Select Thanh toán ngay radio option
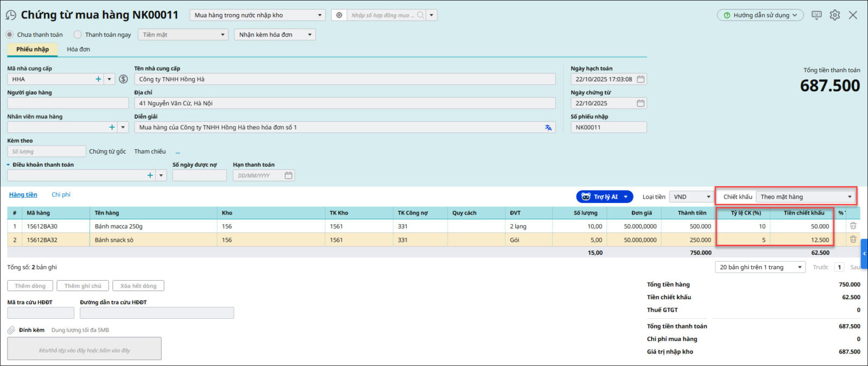The image size is (868, 366). click(78, 35)
